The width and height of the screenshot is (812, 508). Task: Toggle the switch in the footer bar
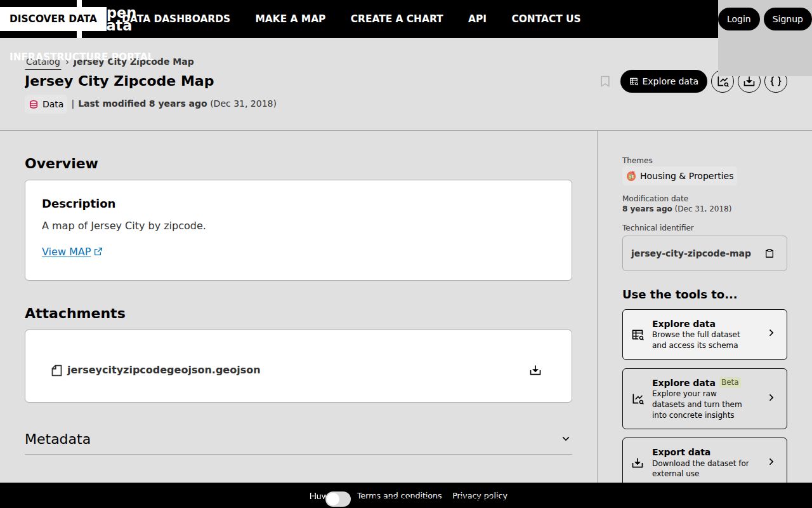coord(337,499)
